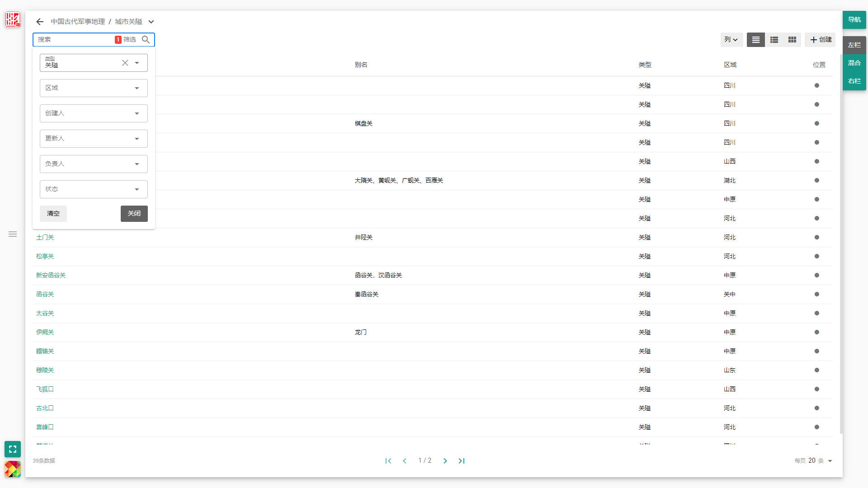Jump to last page arrow

462,461
